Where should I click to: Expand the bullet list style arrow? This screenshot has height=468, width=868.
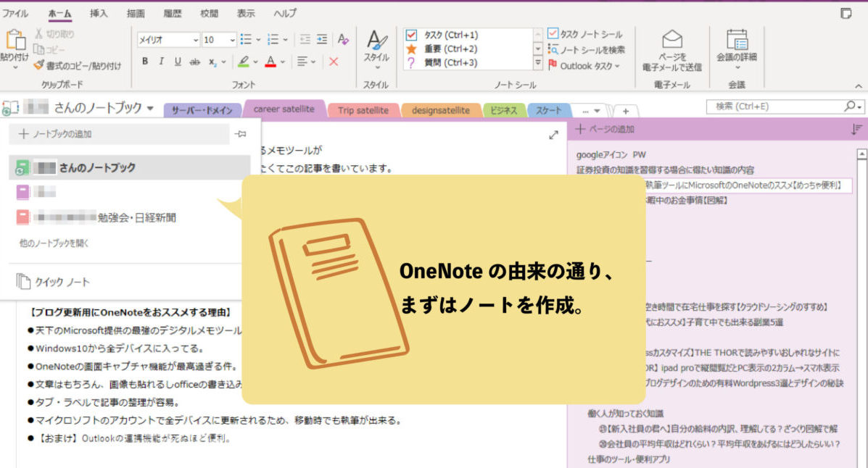pyautogui.click(x=258, y=40)
